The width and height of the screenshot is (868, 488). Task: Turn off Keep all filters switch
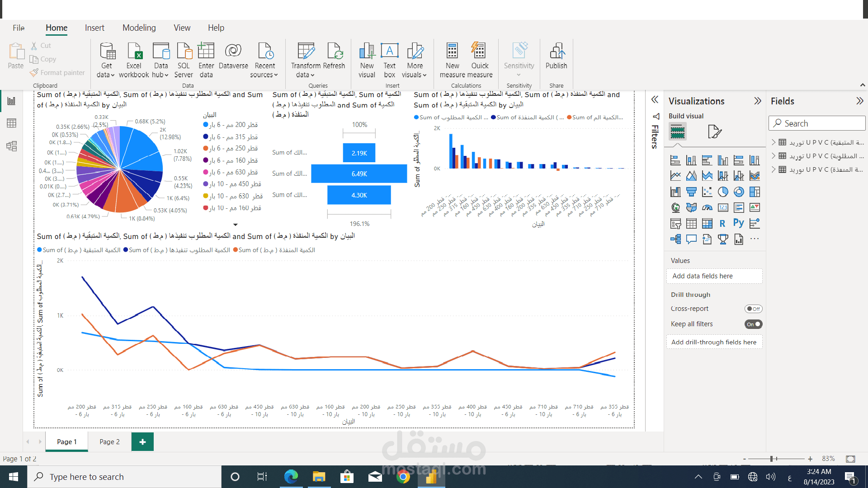[x=753, y=324]
